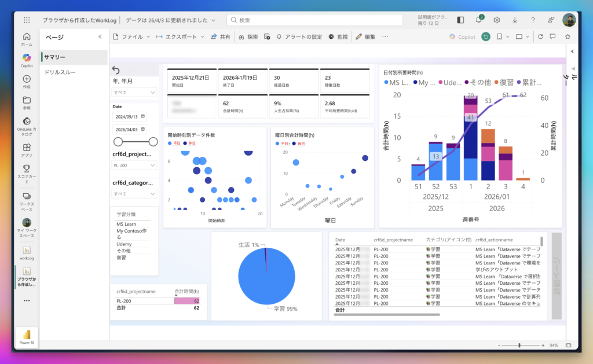The width and height of the screenshot is (593, 364).
Task: Open the app launcher waffle icon
Action: coord(27,20)
